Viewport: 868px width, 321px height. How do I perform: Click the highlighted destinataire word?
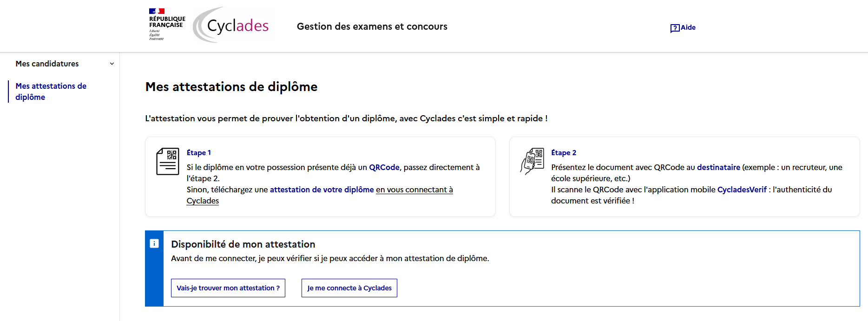(x=718, y=167)
